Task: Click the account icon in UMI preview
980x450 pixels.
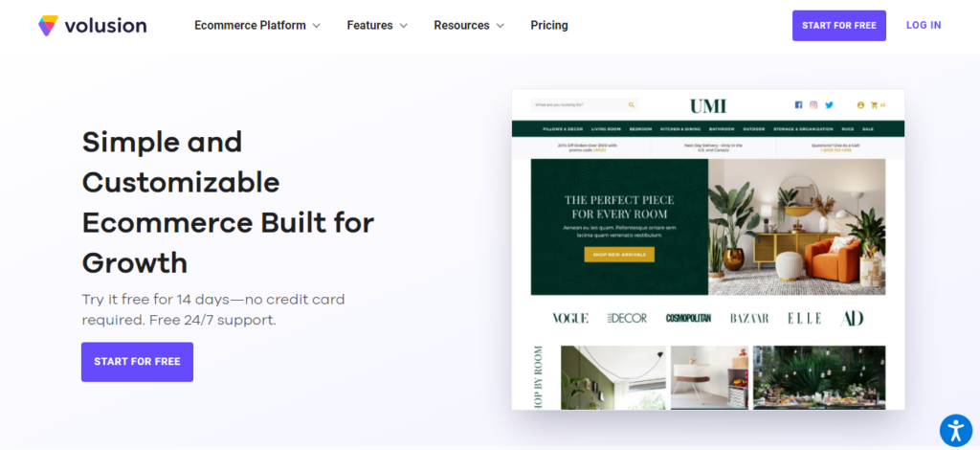Action: pyautogui.click(x=860, y=105)
